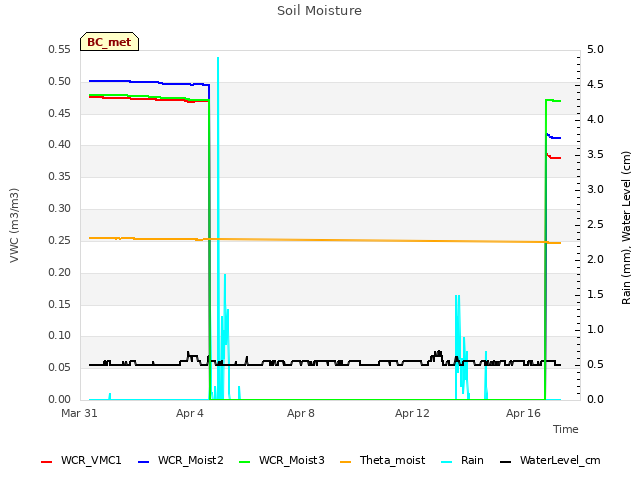This screenshot has width=640, height=480.
Task: Click the orange Theta_moist line mid-chart
Action: pyautogui.click(x=325, y=240)
